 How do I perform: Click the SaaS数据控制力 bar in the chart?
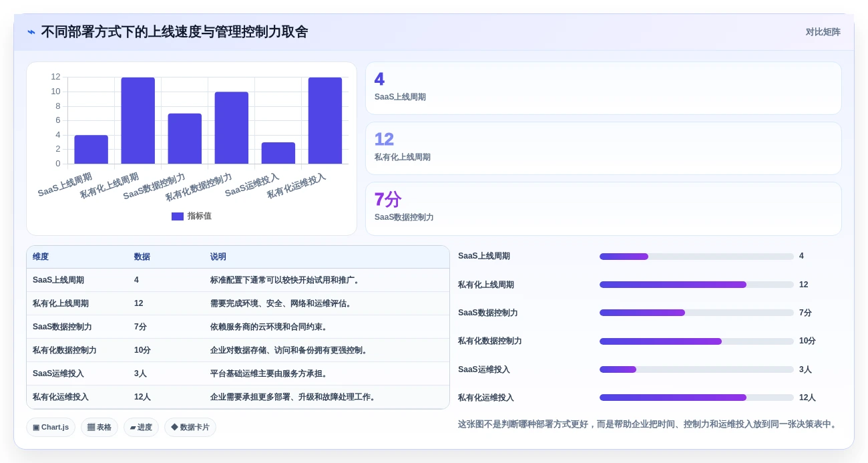pyautogui.click(x=184, y=139)
